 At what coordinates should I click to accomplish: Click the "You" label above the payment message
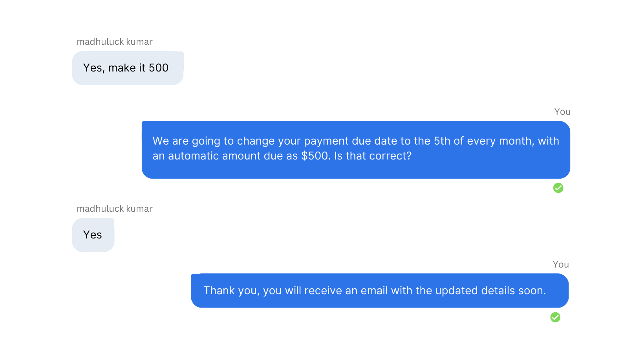coord(562,112)
